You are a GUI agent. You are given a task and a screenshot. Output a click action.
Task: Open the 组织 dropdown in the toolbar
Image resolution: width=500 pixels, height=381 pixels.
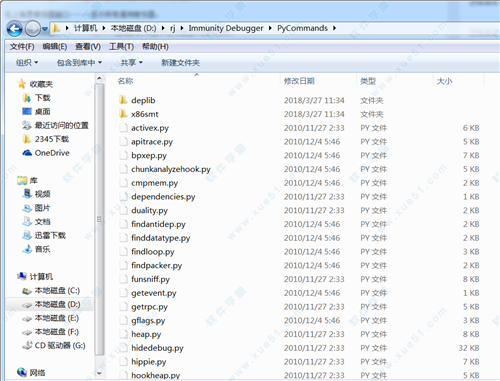[x=27, y=63]
